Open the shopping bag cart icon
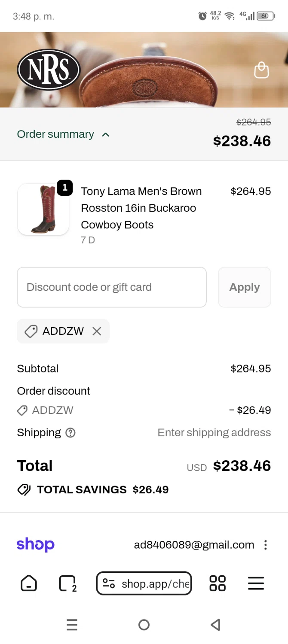Viewport: 288px width, 644px height. pyautogui.click(x=261, y=70)
